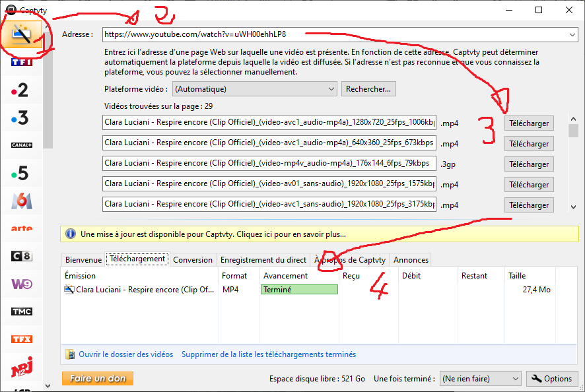
Task: Click 'Supprimer de la liste les téléchargements terminés'
Action: [x=269, y=354]
